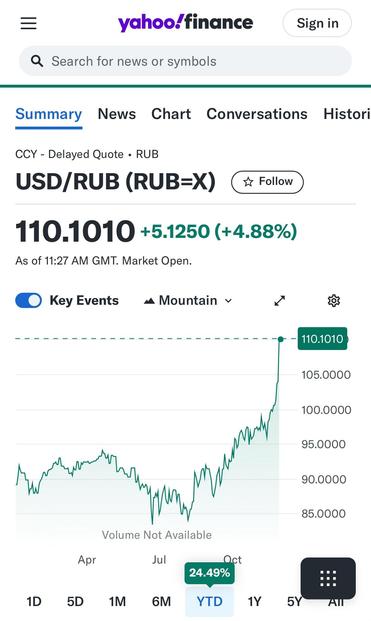Open the Chart tab
371x621 pixels.
pyautogui.click(x=171, y=114)
